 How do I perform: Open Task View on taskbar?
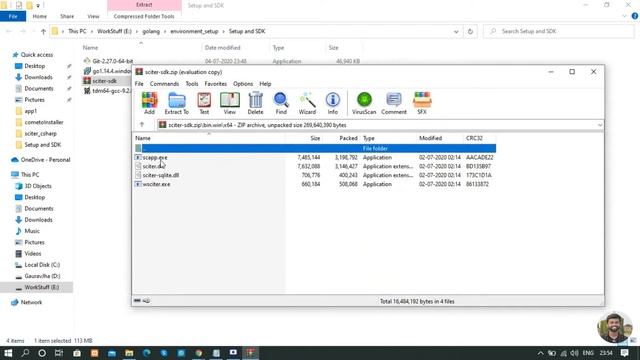click(59, 353)
